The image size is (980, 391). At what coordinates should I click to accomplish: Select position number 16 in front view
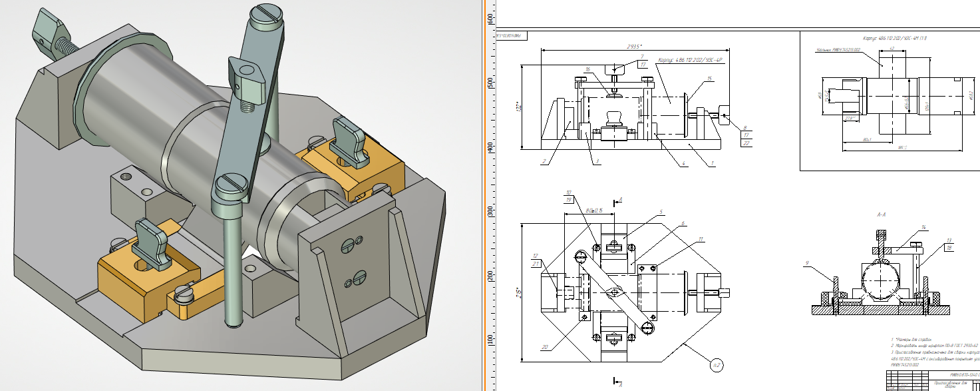click(x=587, y=69)
